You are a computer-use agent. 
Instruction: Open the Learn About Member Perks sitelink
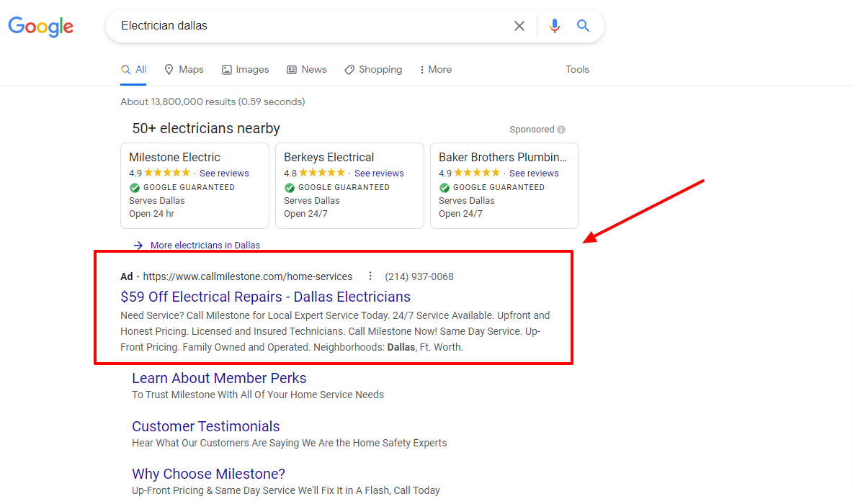tap(219, 378)
